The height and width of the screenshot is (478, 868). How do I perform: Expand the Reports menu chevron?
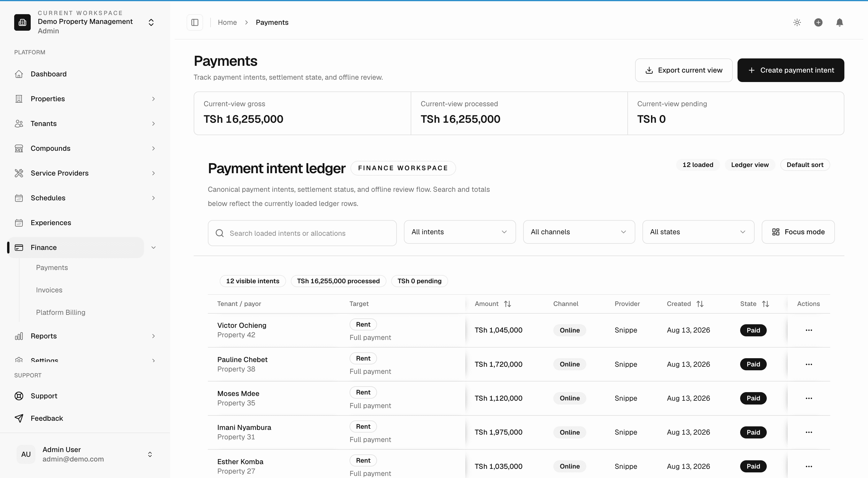(x=153, y=336)
